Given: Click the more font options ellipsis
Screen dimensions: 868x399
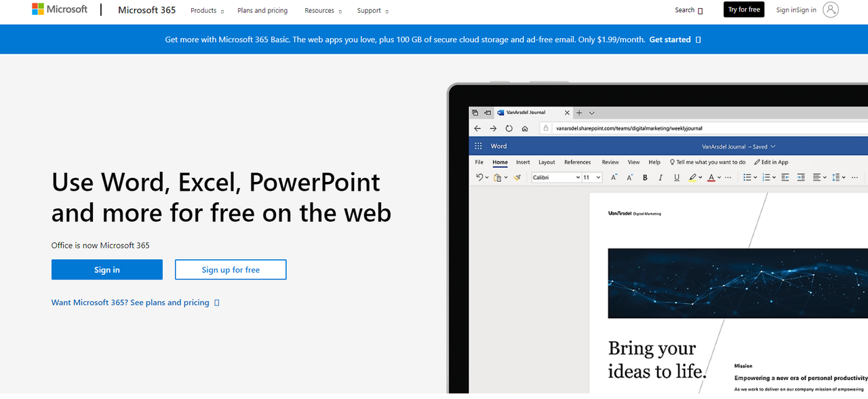Looking at the screenshot, I should (x=728, y=177).
